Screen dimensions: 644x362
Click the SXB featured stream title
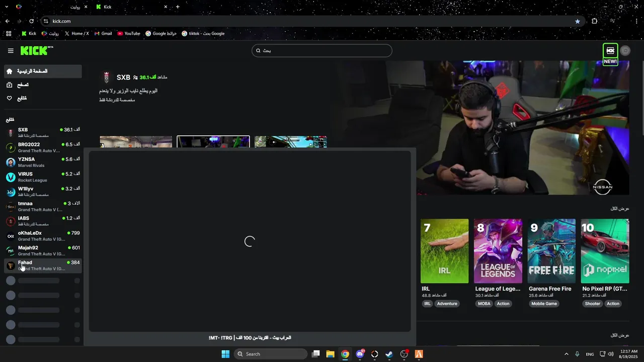[128, 91]
